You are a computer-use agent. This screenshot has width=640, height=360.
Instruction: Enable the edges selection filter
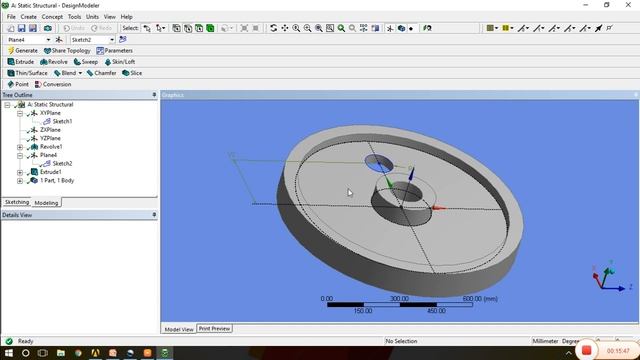click(188, 28)
